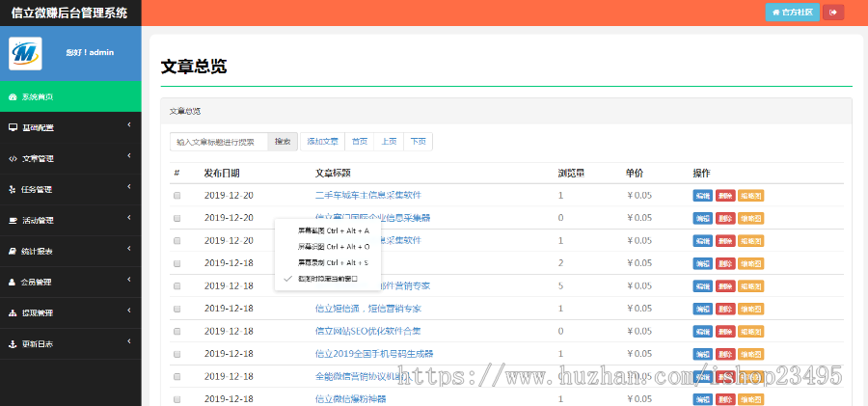Tick checkbox for 全能微信营销协议 row
This screenshot has width=868, height=406.
[177, 377]
